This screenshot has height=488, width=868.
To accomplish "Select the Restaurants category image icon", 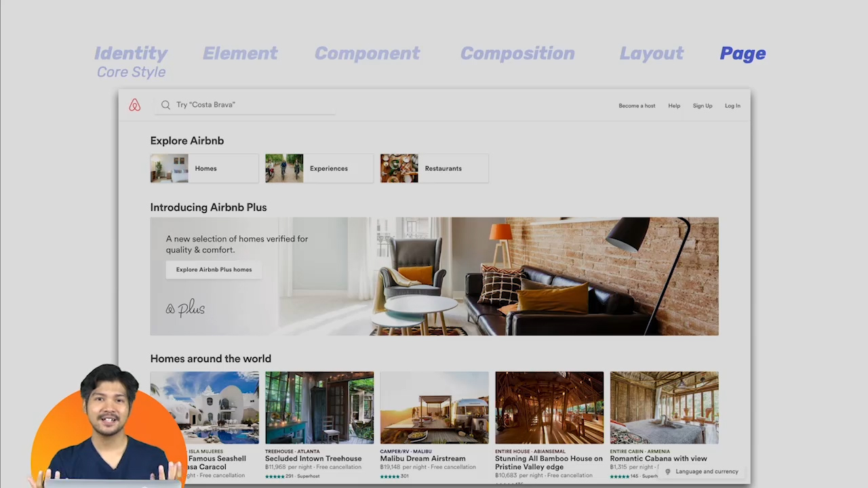I will pyautogui.click(x=399, y=168).
